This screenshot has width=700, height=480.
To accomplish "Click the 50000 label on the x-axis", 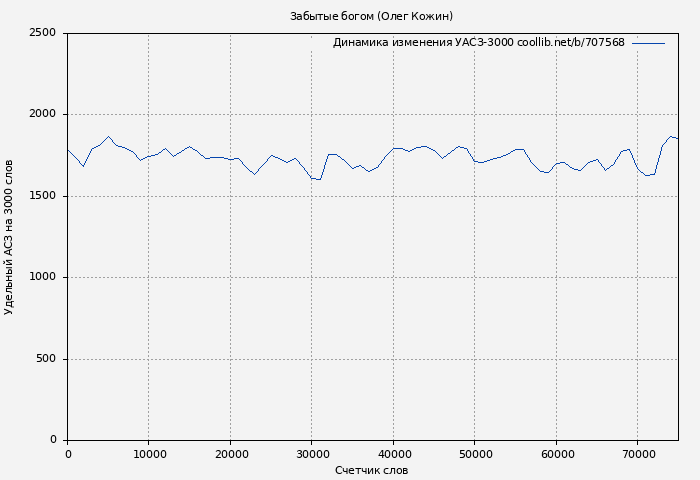I will (475, 454).
